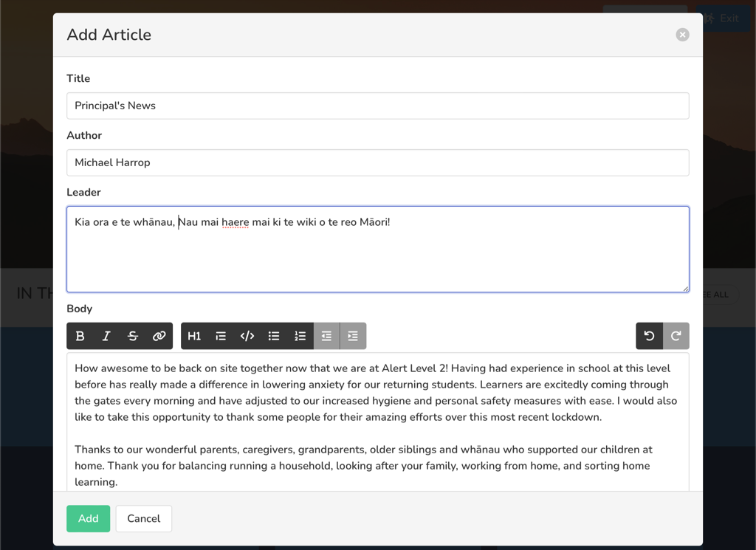This screenshot has height=550, width=756.
Task: Close the Add Article dialog with the X
Action: (682, 34)
